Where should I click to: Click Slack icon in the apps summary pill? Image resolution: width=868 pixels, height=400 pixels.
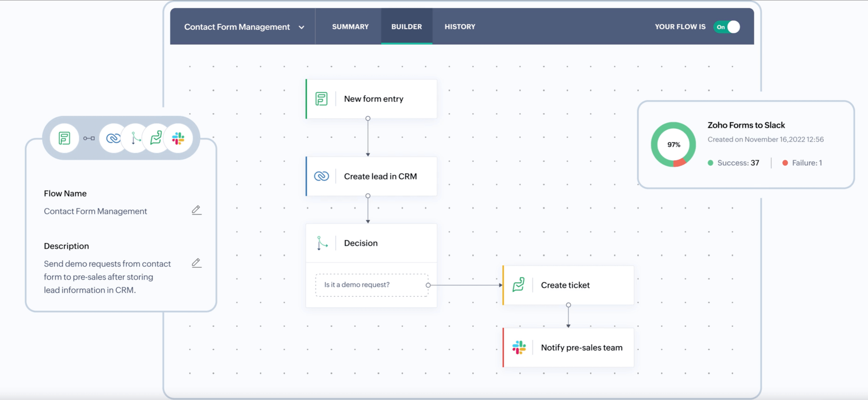point(178,138)
